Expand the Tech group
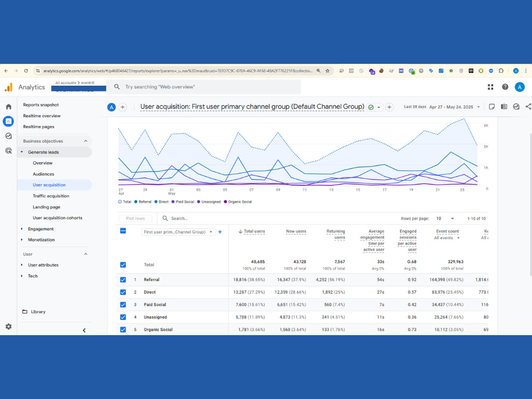The height and width of the screenshot is (399, 532). coord(22,276)
